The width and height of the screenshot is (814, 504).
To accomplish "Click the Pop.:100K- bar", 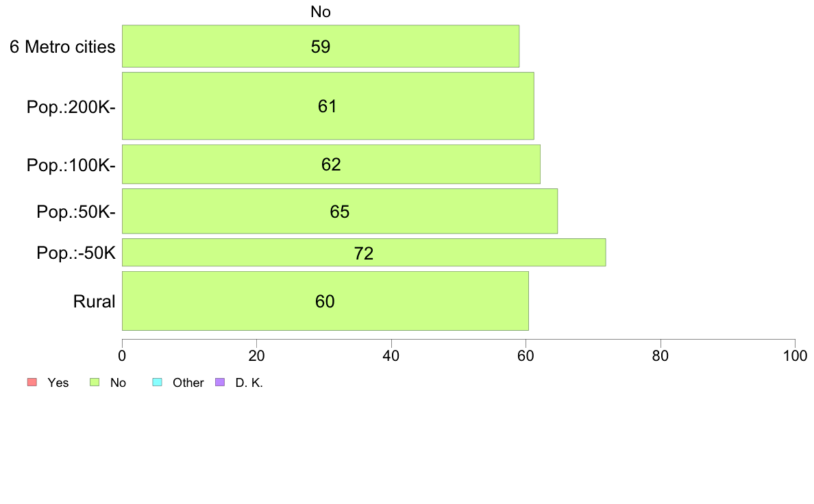I will click(331, 164).
